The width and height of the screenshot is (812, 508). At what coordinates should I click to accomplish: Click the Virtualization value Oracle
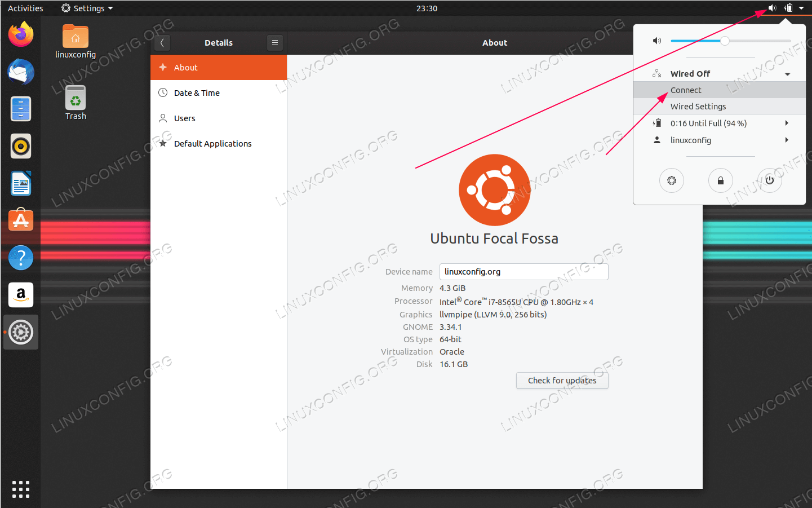(x=452, y=352)
